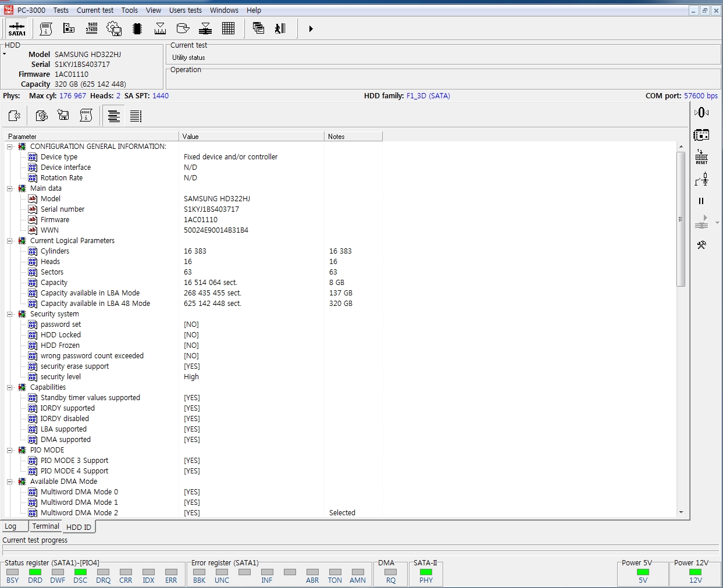Screen dimensions: 723x588
Task: Click the circuit board icon in right sidebar
Action: coord(701,135)
